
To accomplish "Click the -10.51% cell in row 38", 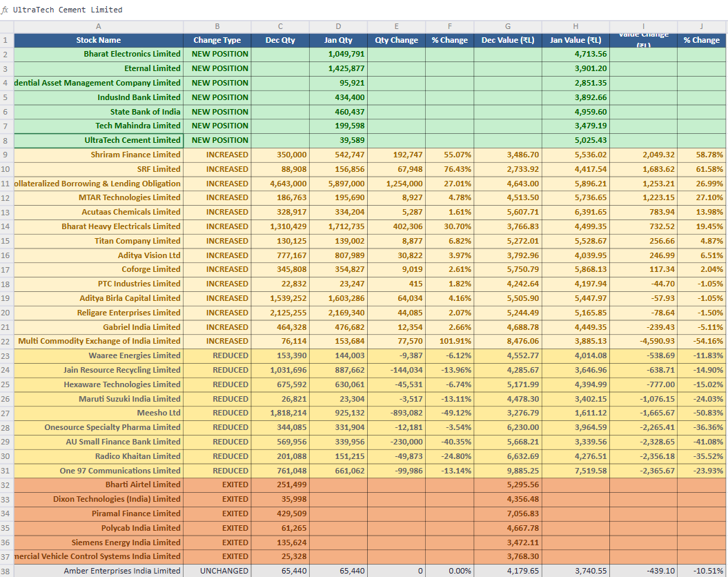I will [701, 571].
